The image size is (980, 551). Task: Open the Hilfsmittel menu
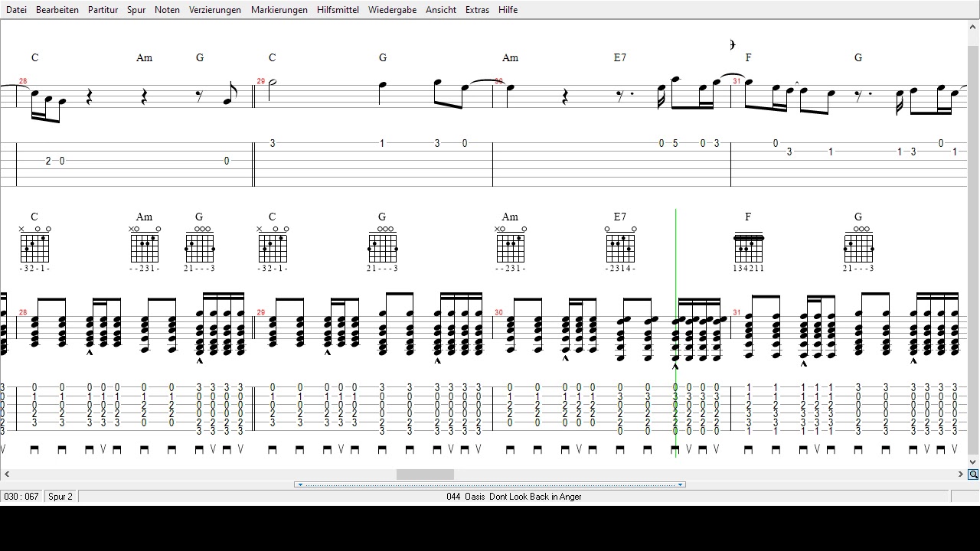tap(338, 10)
